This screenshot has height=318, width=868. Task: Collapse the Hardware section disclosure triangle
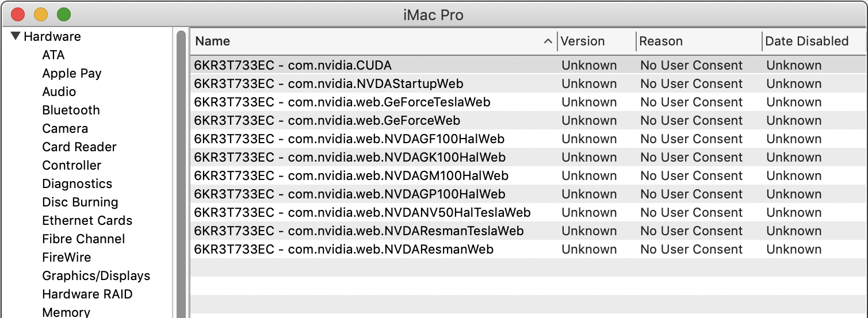tap(16, 36)
